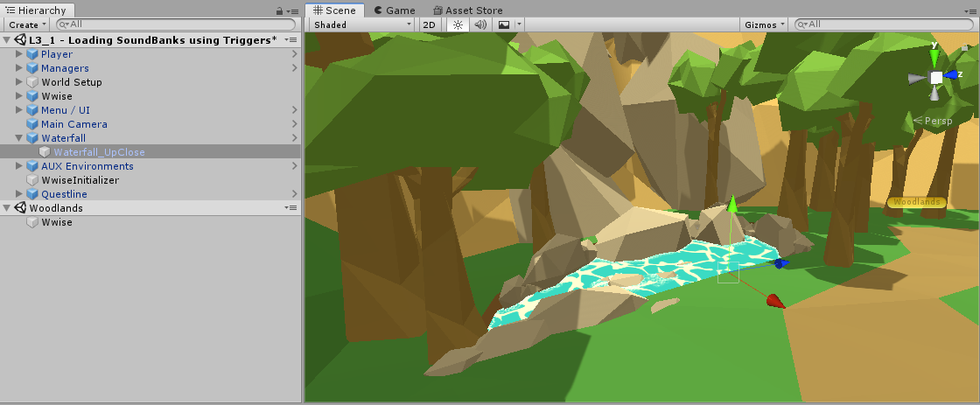
Task: Open the Shaded draw mode dropdown
Action: coord(360,24)
